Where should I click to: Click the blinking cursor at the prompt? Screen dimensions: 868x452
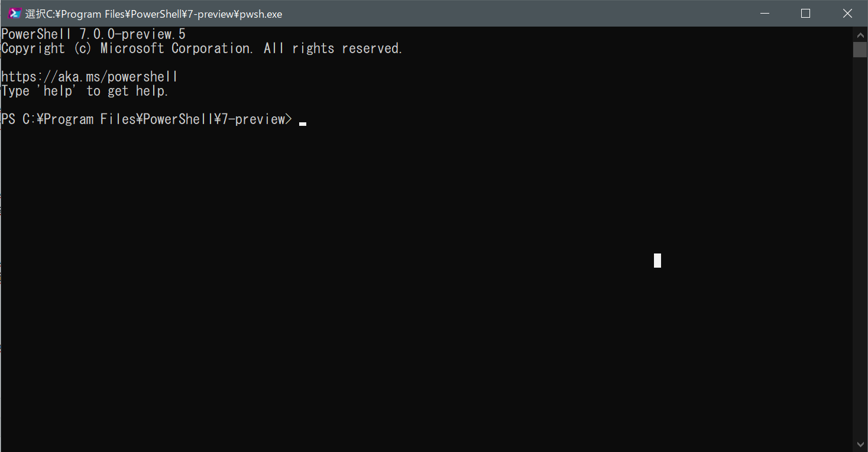tap(302, 123)
